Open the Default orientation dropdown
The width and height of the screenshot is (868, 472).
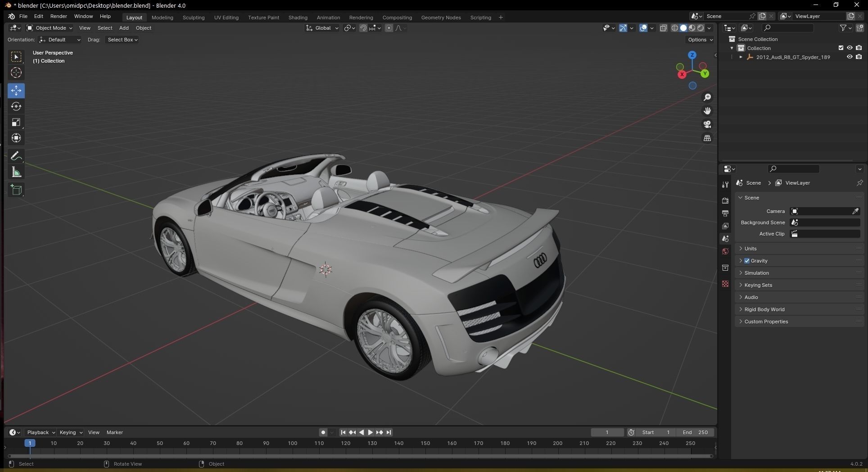[59, 40]
